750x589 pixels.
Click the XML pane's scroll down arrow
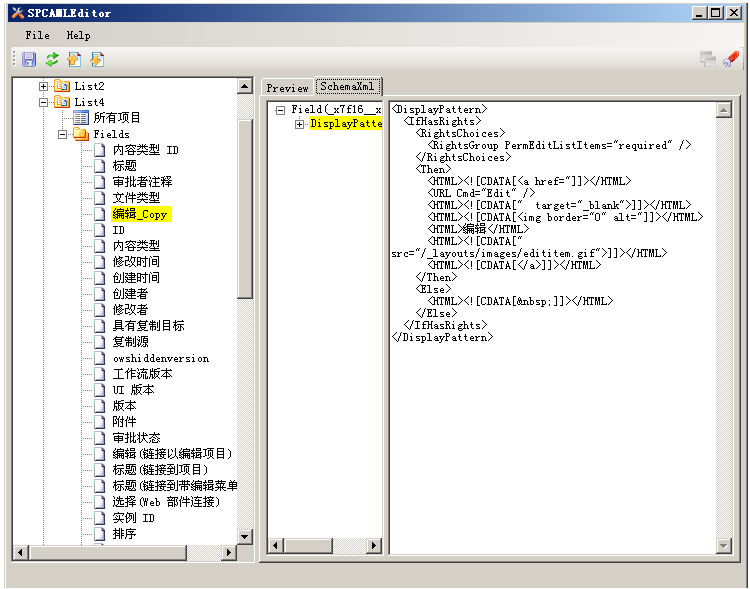(x=724, y=545)
